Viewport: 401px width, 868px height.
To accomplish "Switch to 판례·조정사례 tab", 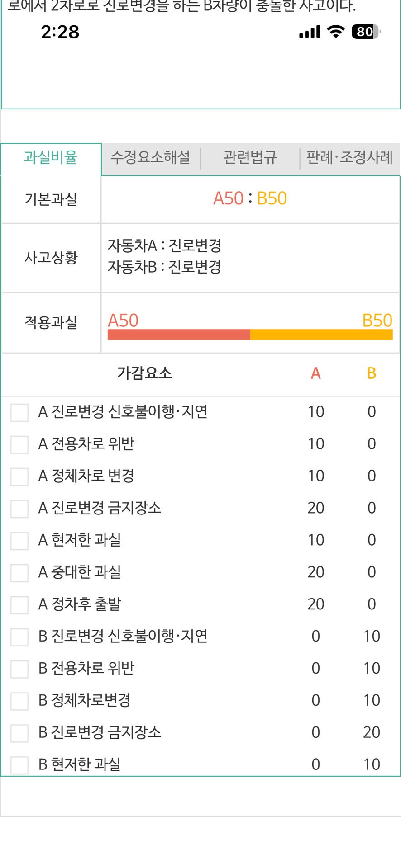I will [349, 157].
